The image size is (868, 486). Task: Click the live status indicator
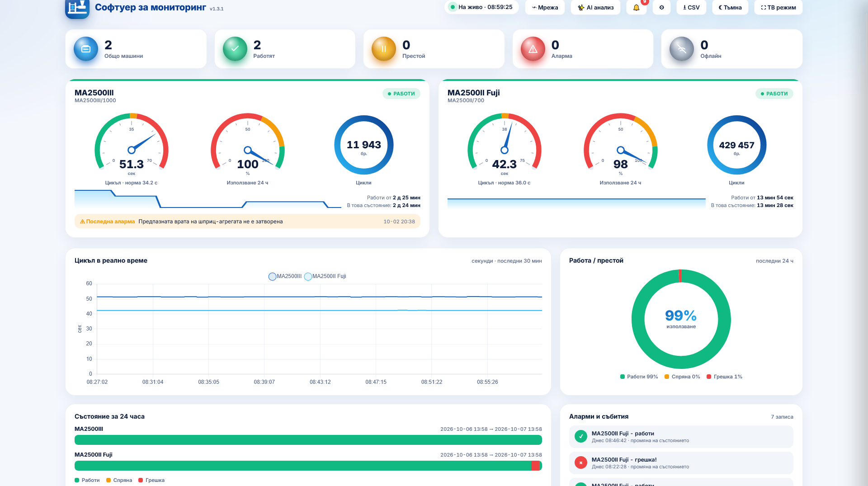coord(481,7)
